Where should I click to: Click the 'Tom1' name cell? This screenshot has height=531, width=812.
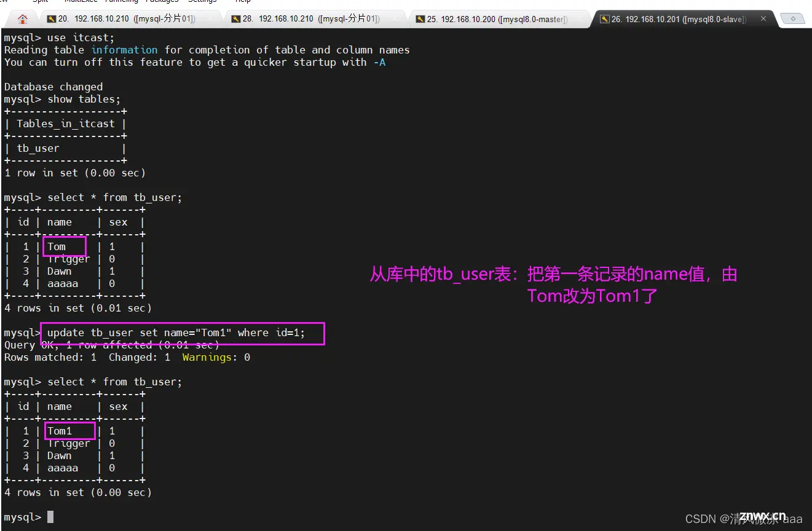(60, 431)
